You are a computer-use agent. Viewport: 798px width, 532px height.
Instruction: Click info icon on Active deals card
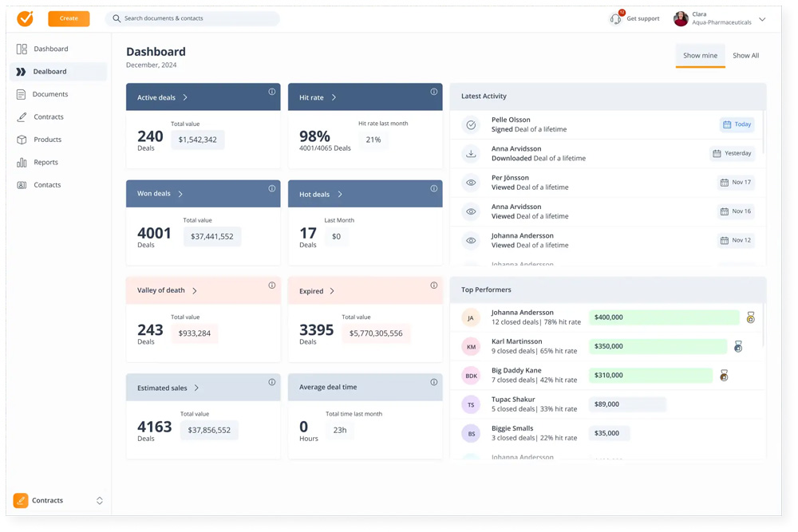[x=271, y=92]
